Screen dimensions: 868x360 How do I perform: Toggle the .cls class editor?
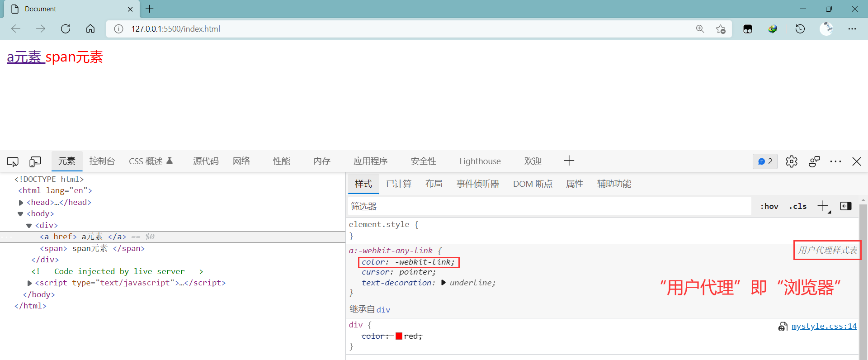[x=798, y=206]
